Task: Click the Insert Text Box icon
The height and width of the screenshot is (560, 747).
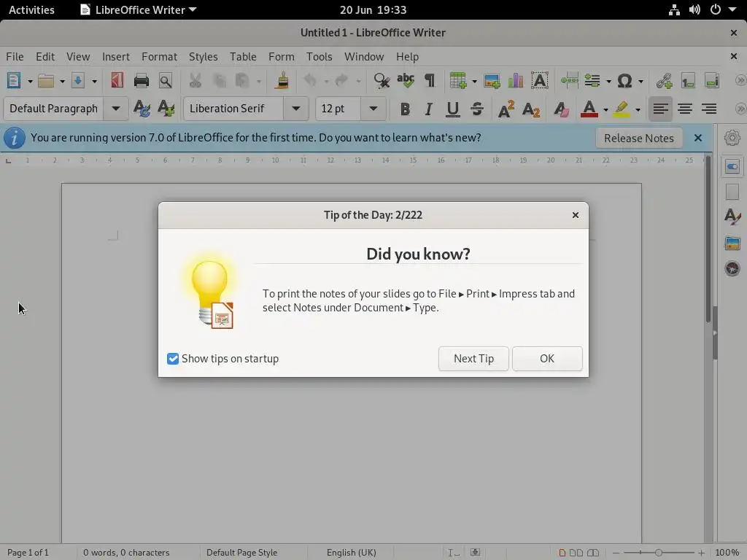Action: 539,80
